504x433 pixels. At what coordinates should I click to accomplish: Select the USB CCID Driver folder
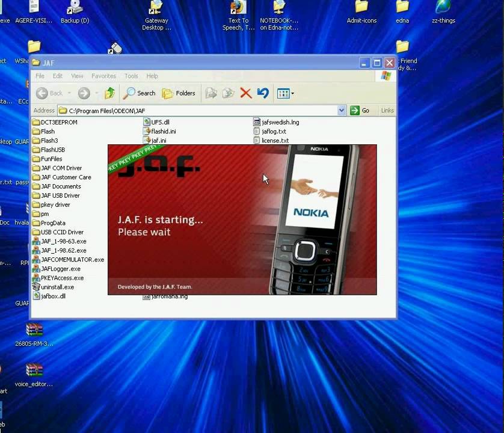coord(58,232)
